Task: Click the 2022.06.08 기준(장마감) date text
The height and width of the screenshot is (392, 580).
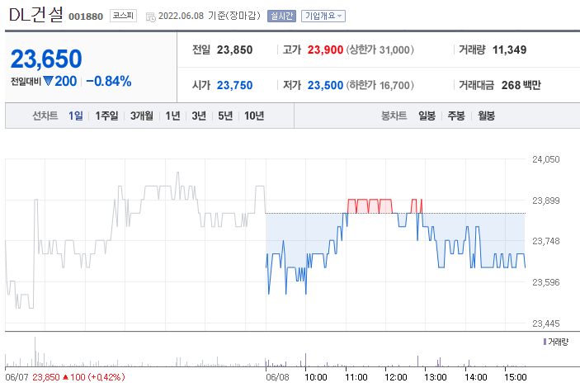Action: [x=210, y=16]
